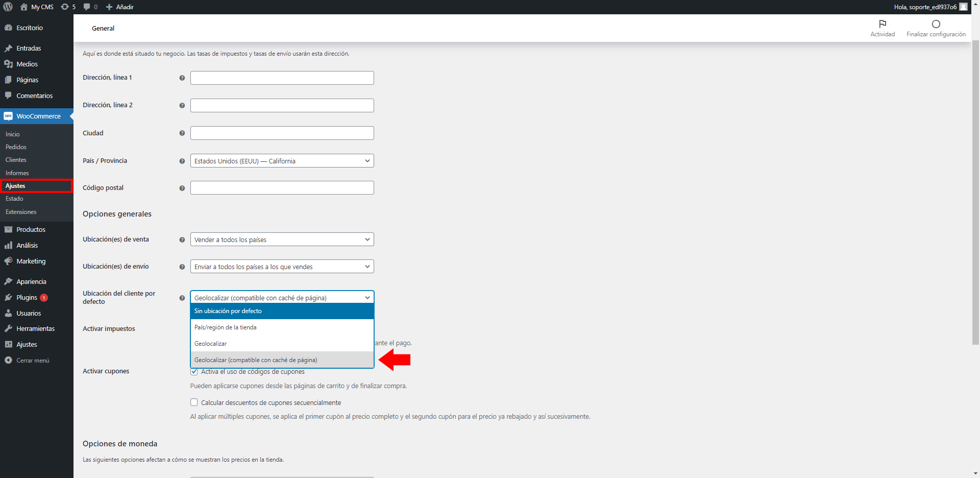Open Plugins in sidebar

pos(37,297)
